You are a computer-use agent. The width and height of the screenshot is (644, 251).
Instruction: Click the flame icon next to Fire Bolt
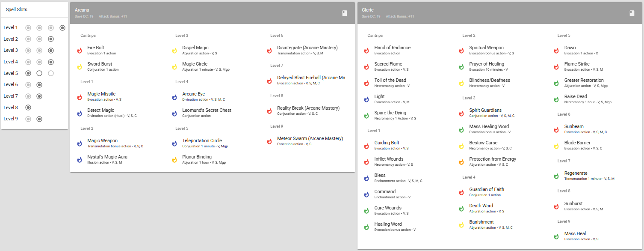79,51
